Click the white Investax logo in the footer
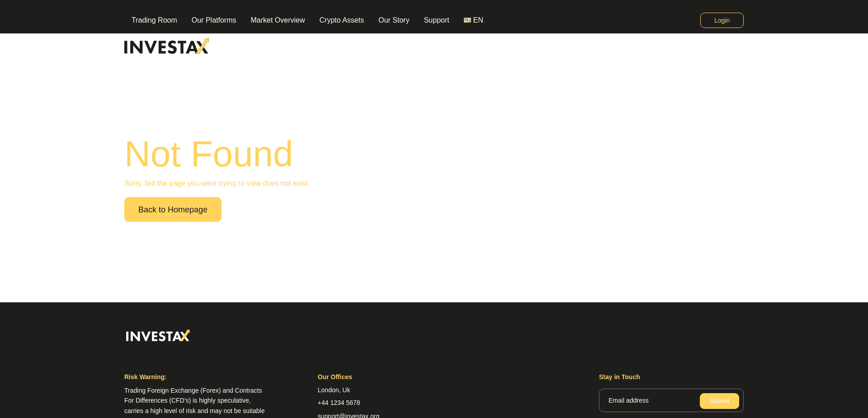This screenshot has height=418, width=868. tap(158, 336)
